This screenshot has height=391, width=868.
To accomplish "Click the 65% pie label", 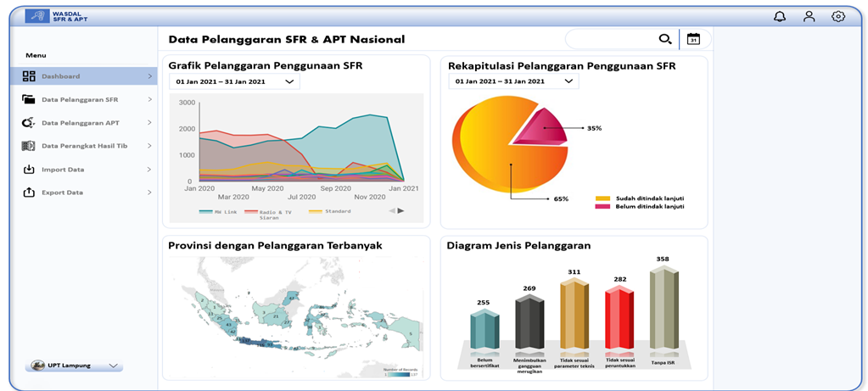I will pos(561,198).
